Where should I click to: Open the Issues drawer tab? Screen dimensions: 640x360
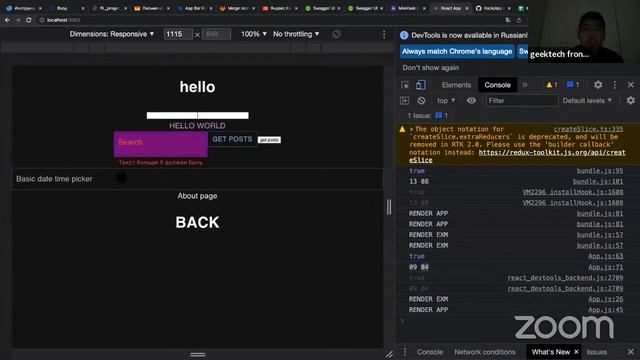tap(596, 352)
